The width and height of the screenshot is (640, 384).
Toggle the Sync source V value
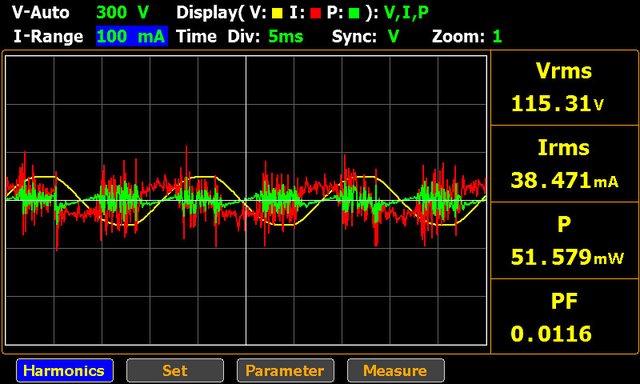(x=393, y=36)
